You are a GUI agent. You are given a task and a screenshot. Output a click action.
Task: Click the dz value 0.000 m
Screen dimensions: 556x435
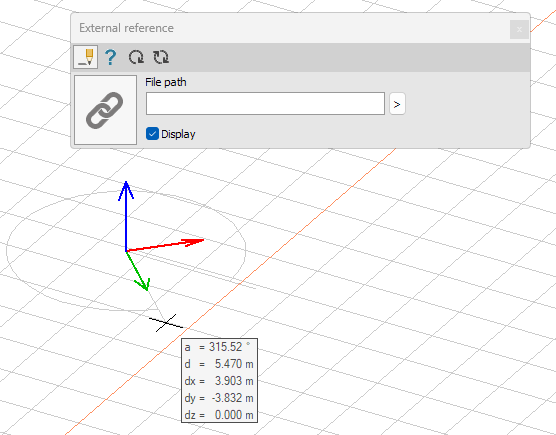(234, 415)
